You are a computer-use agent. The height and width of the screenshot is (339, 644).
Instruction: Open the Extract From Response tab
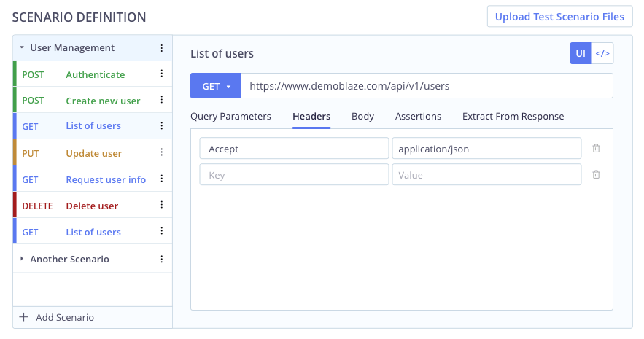[513, 117]
